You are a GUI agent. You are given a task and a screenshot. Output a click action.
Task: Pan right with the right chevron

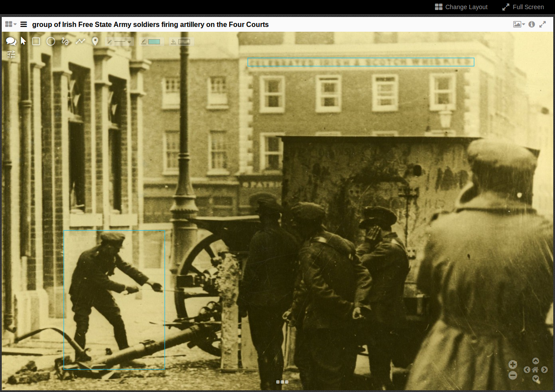pyautogui.click(x=545, y=370)
